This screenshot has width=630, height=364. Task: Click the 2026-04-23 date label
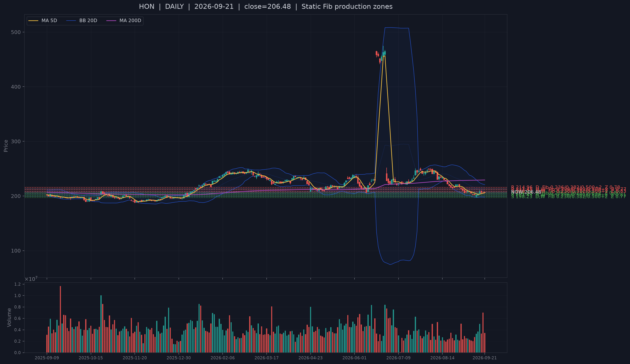click(x=310, y=358)
